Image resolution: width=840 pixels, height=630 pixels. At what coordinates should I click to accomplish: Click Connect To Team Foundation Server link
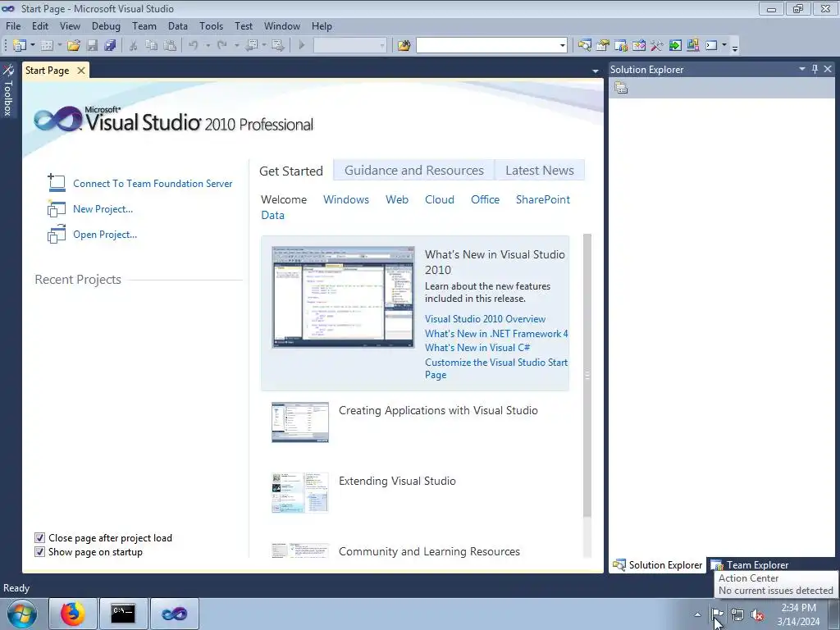coord(153,184)
